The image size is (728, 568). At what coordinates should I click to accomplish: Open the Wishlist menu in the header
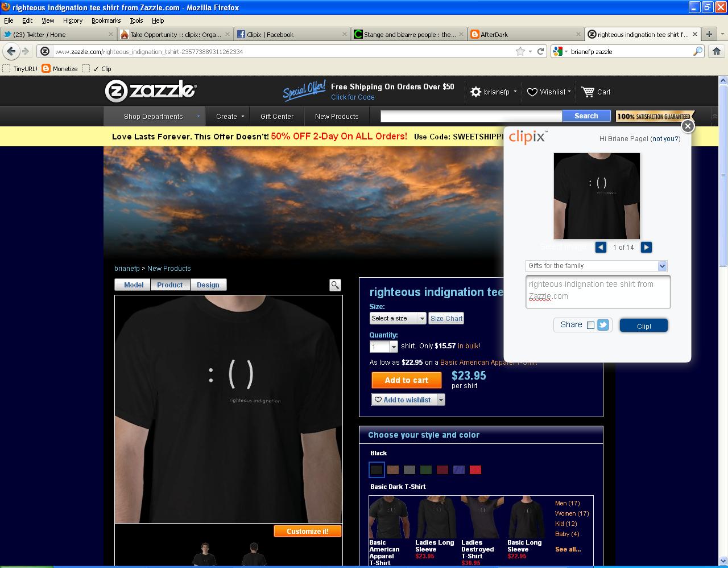(x=549, y=92)
